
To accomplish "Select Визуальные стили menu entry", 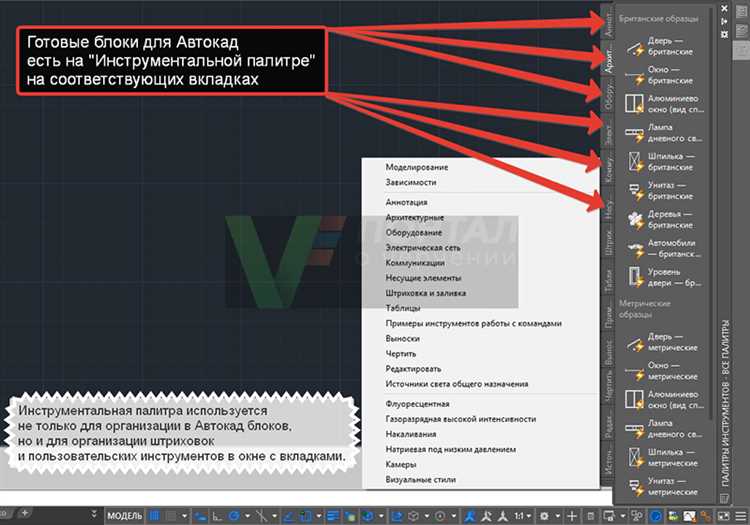I will [x=420, y=480].
